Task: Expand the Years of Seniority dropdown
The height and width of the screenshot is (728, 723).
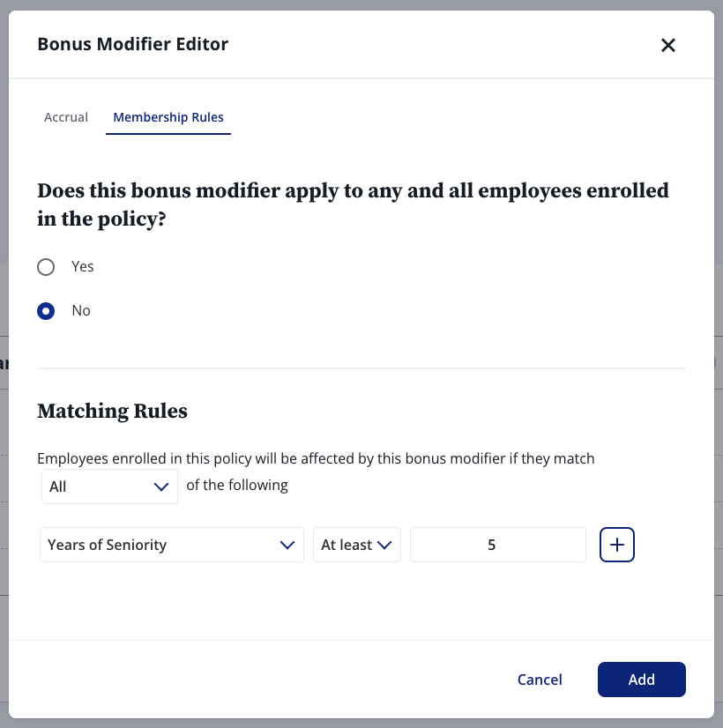Action: pyautogui.click(x=172, y=545)
